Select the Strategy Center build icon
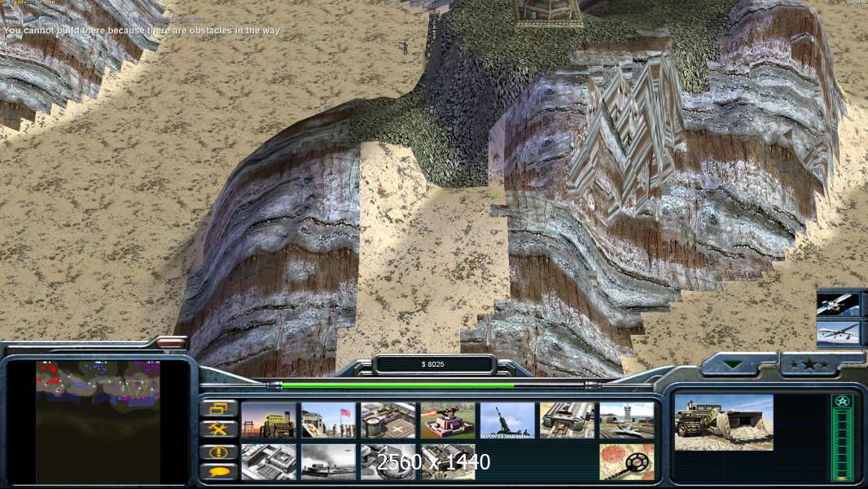Viewport: 868px width, 489px height. [x=269, y=461]
